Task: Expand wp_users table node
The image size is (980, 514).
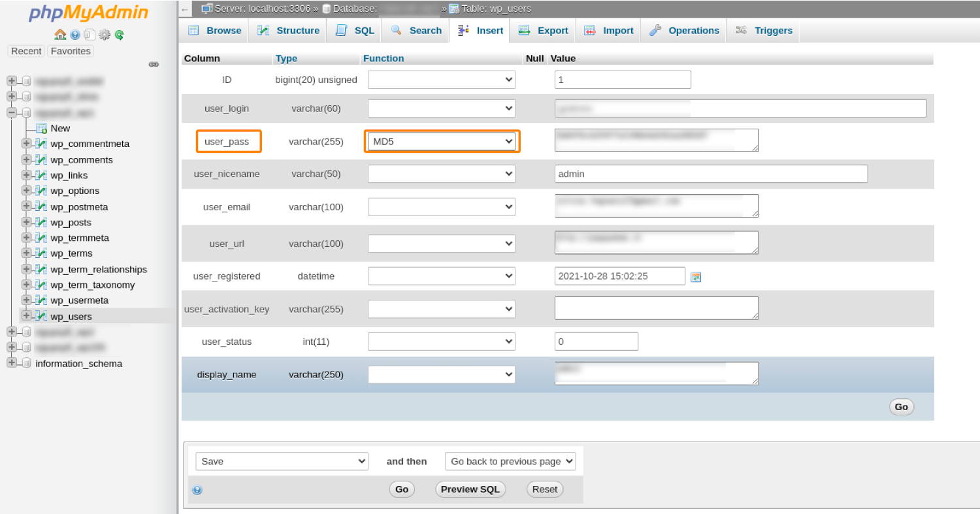Action: pyautogui.click(x=26, y=316)
